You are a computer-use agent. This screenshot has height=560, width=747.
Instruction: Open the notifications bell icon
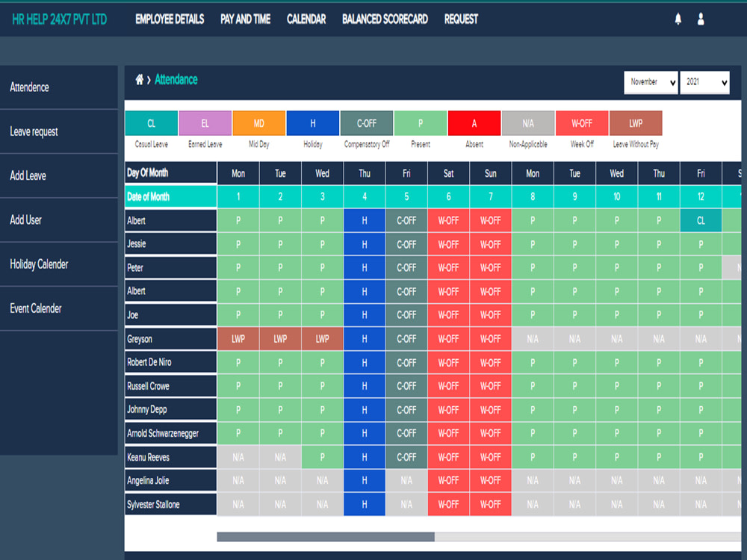[x=678, y=19]
